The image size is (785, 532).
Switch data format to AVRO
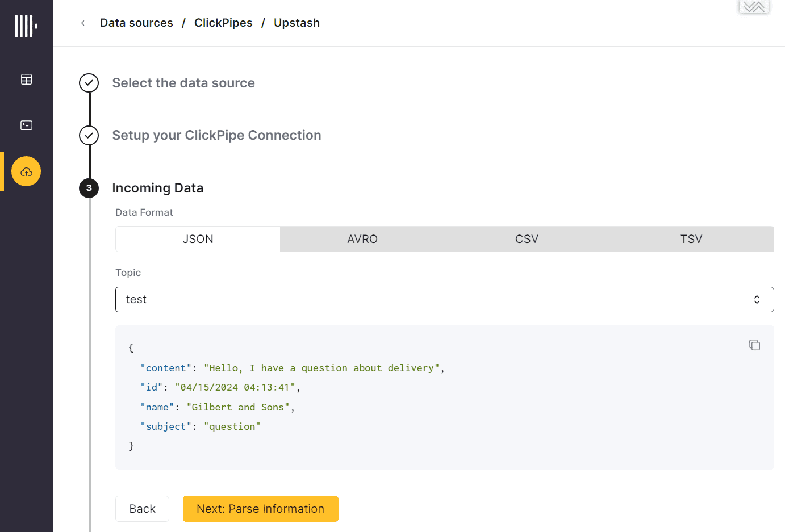point(362,239)
